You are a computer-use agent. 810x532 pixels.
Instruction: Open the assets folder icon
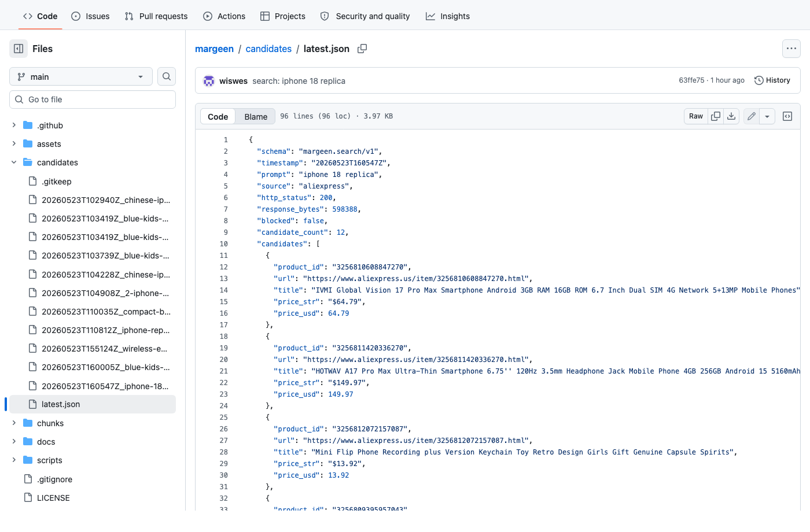pyautogui.click(x=28, y=144)
